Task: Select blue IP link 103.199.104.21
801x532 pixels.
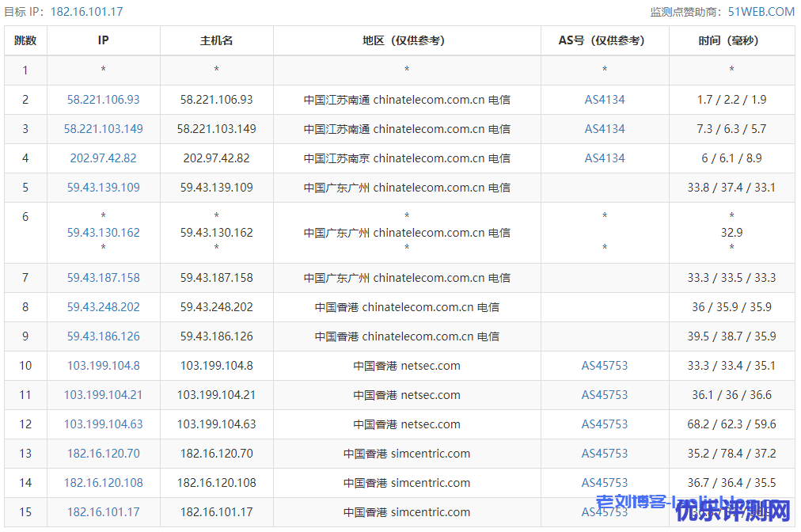Action: [104, 395]
